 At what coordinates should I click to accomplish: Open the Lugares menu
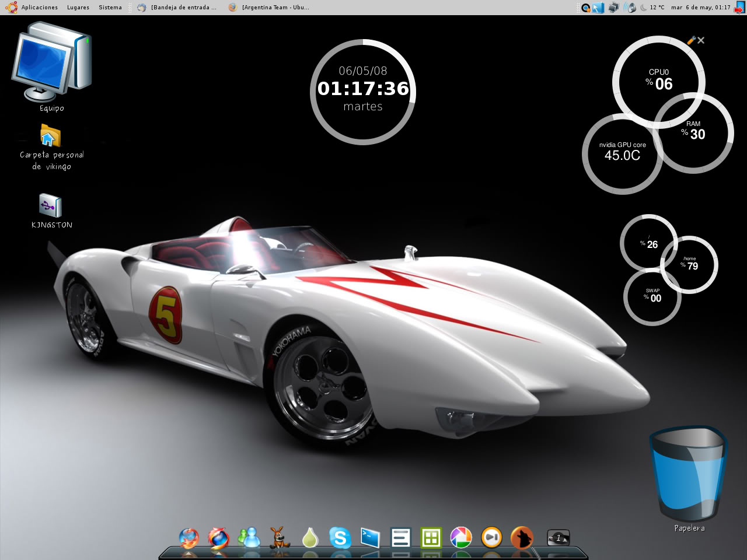[x=78, y=8]
